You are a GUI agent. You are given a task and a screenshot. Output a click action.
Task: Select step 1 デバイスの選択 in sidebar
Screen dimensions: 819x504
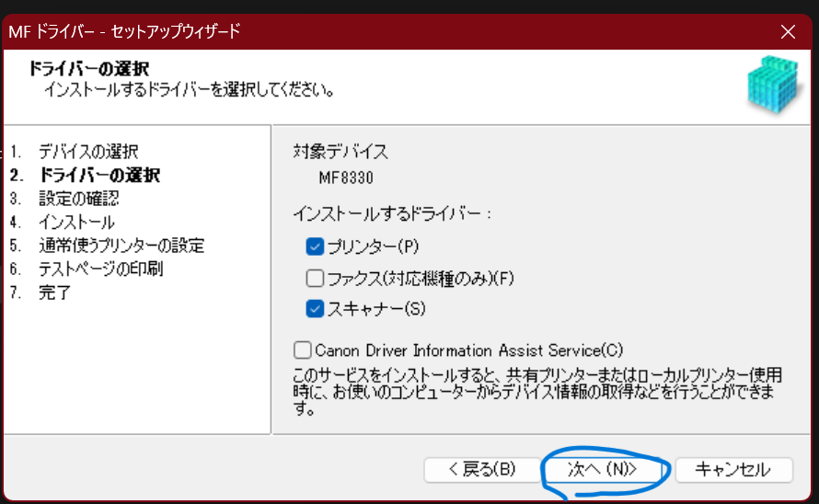pyautogui.click(x=88, y=151)
